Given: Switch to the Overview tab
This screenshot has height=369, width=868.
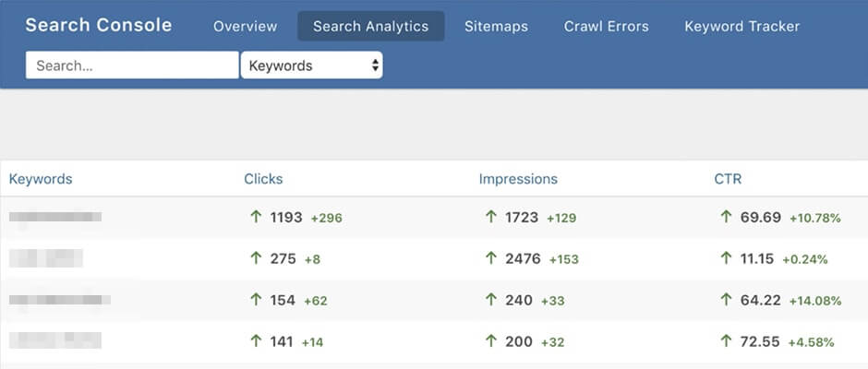Looking at the screenshot, I should point(245,26).
